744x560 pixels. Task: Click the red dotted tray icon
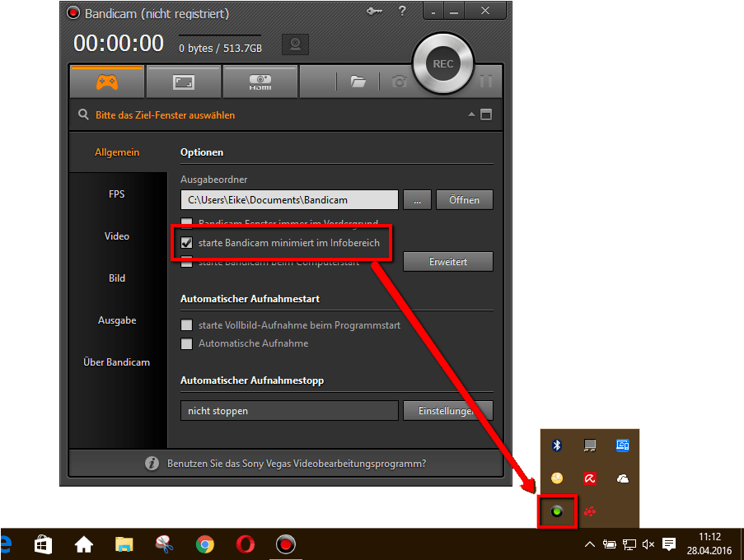coord(590,511)
